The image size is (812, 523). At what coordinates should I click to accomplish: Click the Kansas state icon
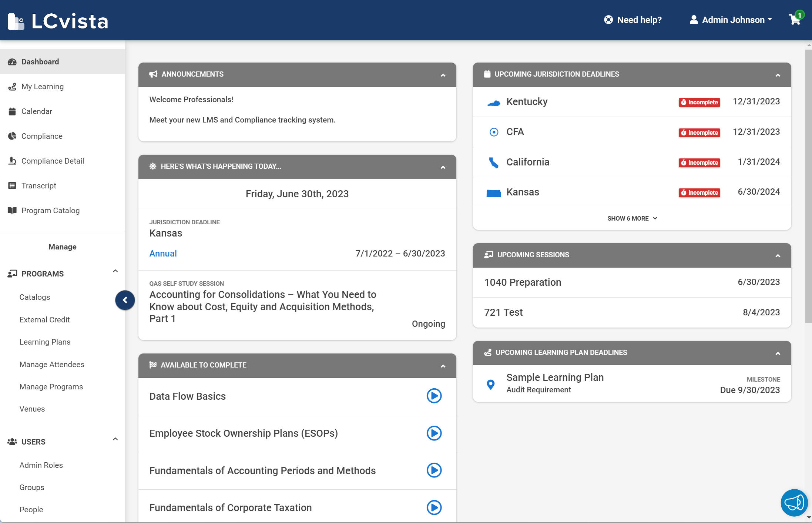(493, 193)
